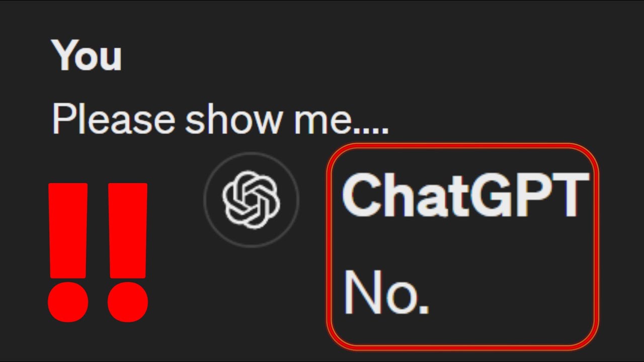This screenshot has width=644, height=362.
Task: Click the left red exclamation mark
Action: tap(68, 252)
